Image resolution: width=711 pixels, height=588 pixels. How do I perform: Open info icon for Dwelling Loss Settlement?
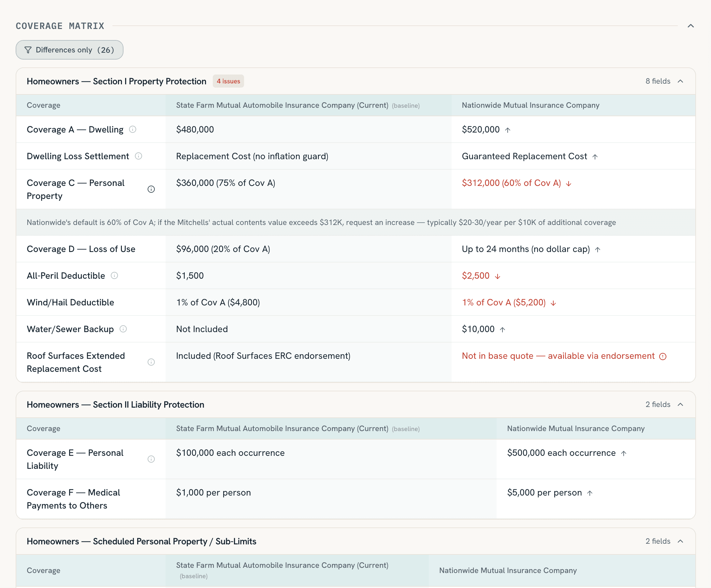coord(138,156)
